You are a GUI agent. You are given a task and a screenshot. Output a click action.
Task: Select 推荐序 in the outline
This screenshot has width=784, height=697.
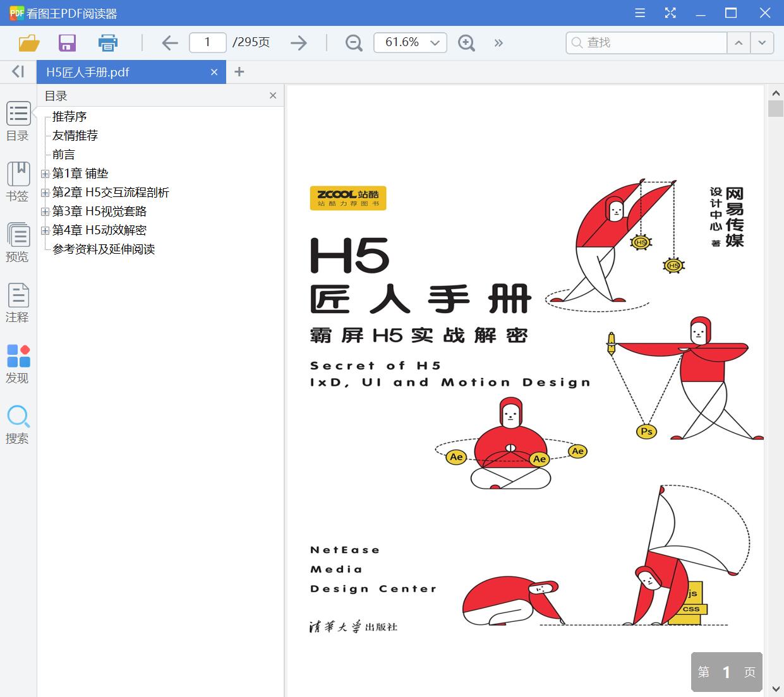pos(69,116)
